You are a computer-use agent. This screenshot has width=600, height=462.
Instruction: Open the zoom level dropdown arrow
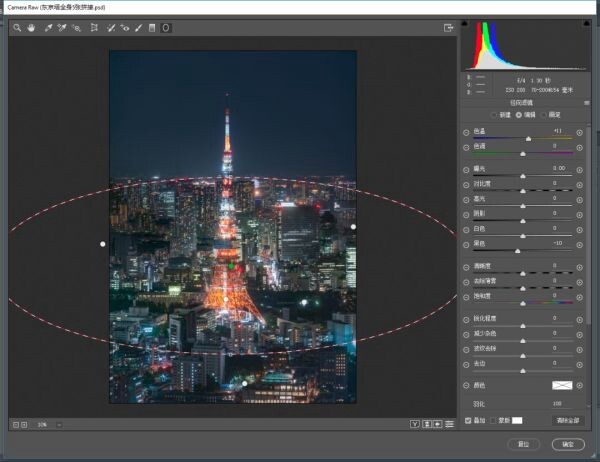point(59,424)
